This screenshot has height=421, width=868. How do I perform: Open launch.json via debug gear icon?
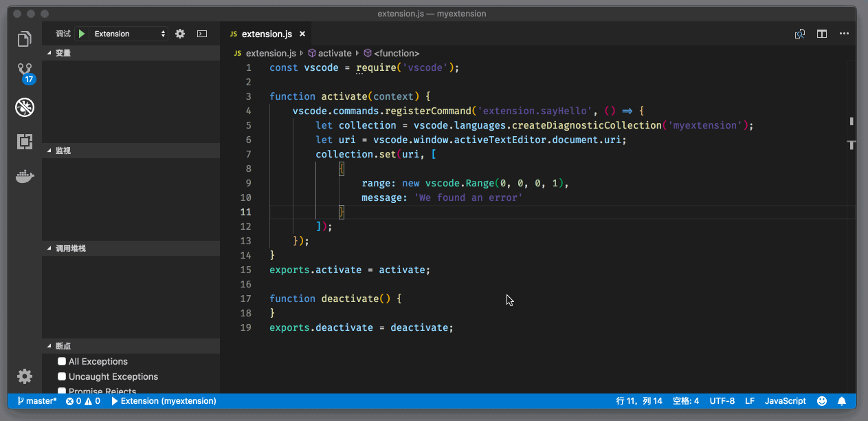[180, 34]
